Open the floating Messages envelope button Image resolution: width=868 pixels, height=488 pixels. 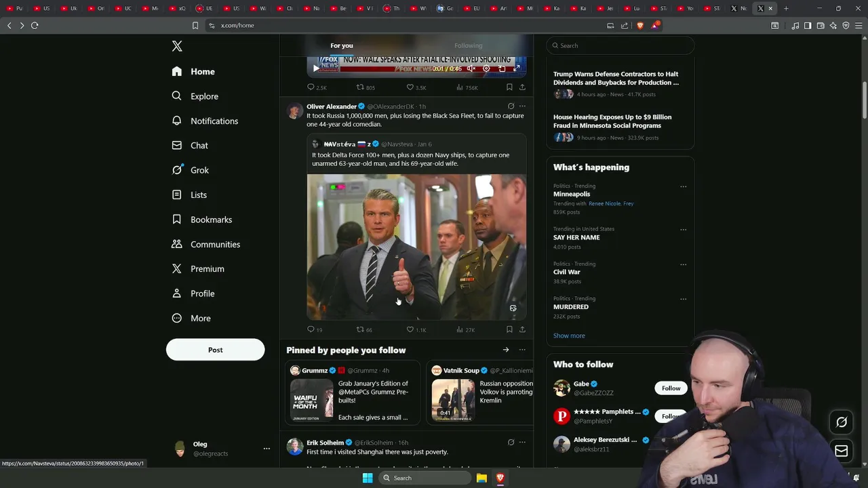pyautogui.click(x=842, y=451)
